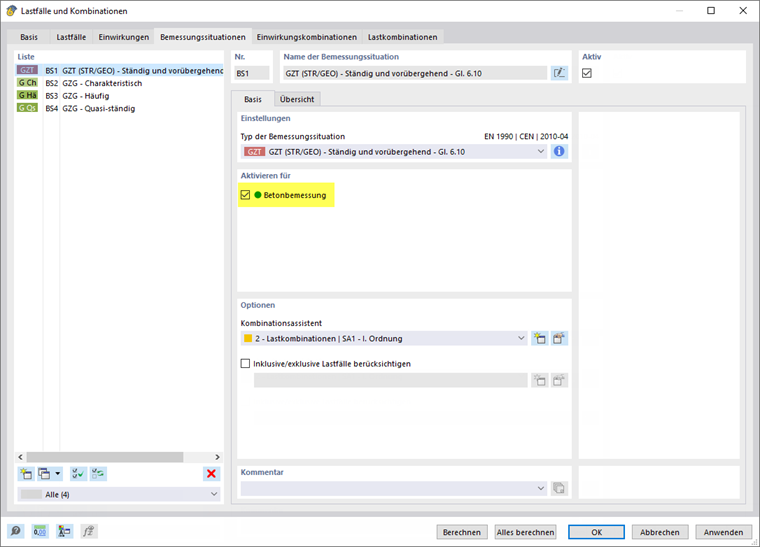Open Lastfälle tab

point(71,37)
